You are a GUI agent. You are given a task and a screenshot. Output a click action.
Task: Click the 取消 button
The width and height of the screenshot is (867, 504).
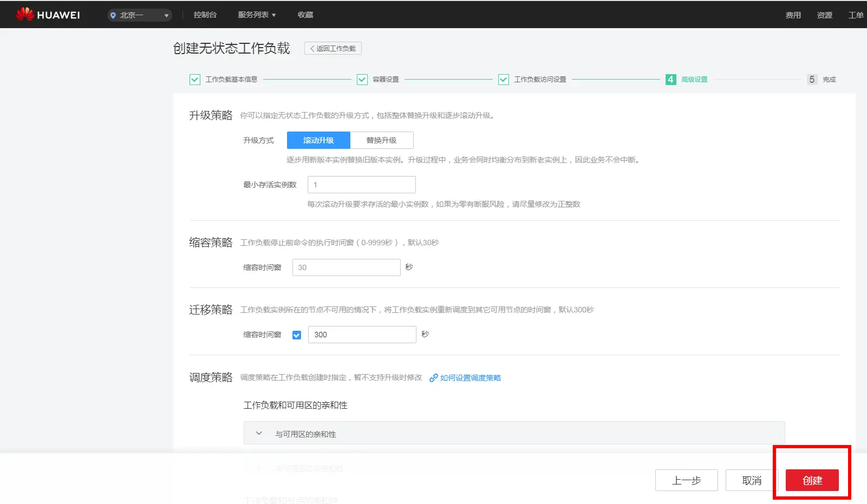pos(752,480)
